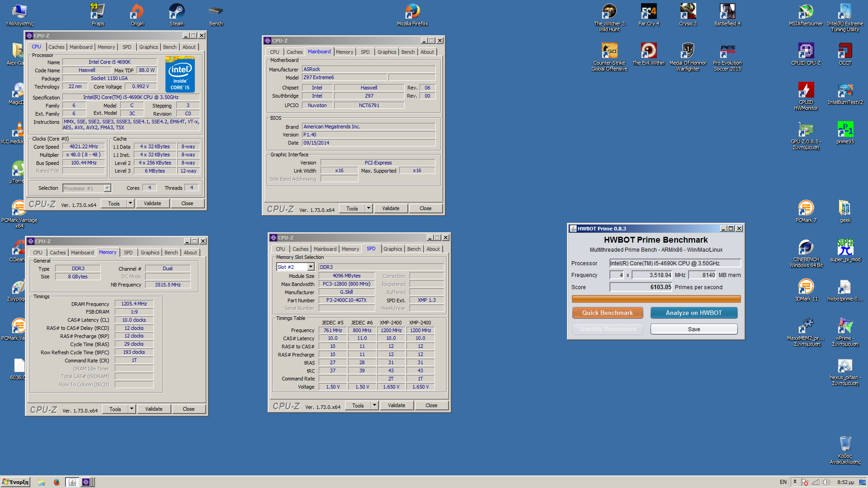Screen dimensions: 868x488
Task: Open the Windows Start button
Action: click(15, 482)
